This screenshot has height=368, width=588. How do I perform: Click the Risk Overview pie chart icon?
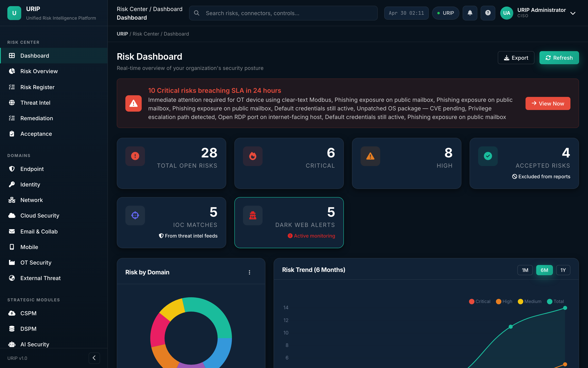[x=12, y=71]
